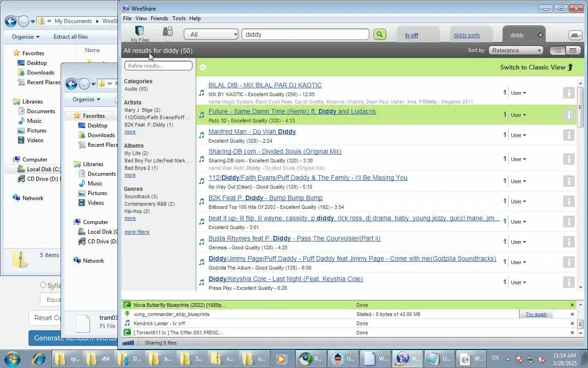Click the clock in taskbar
The image size is (588, 368).
565,359
